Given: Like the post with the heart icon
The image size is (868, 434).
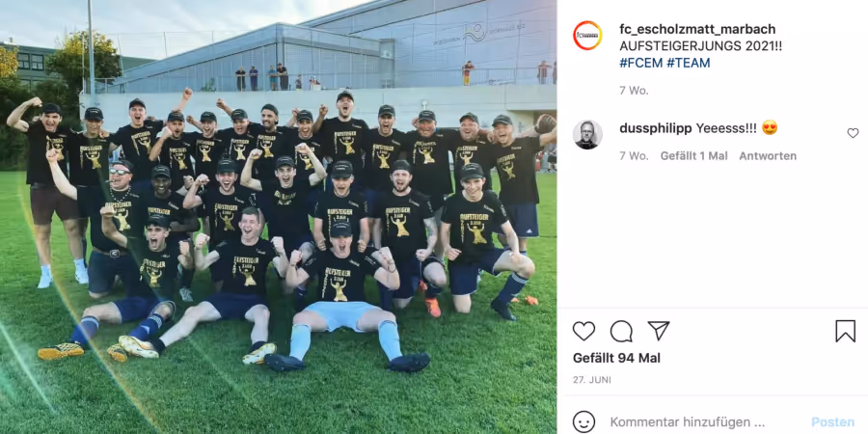Looking at the screenshot, I should pyautogui.click(x=583, y=331).
